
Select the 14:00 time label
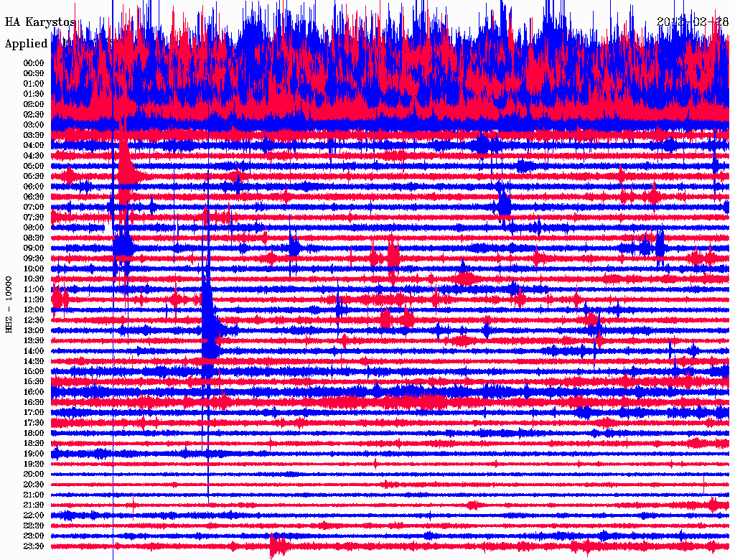(34, 351)
